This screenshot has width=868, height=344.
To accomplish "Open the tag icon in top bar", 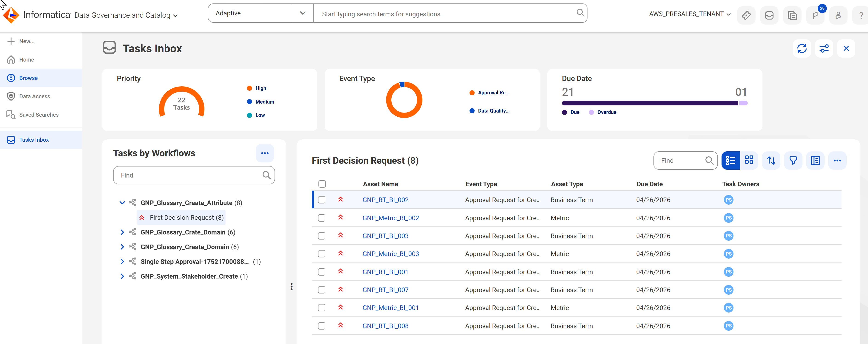I will click(x=746, y=15).
